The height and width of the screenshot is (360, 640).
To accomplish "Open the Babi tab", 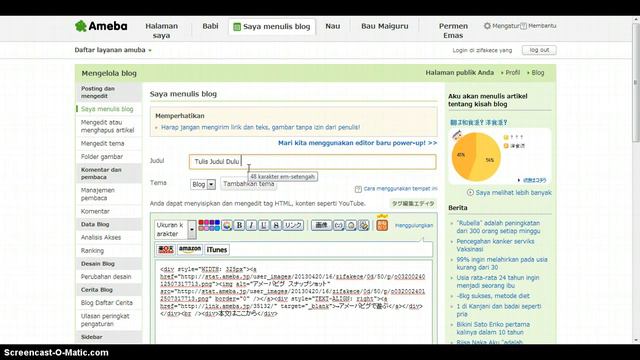I will 210,26.
